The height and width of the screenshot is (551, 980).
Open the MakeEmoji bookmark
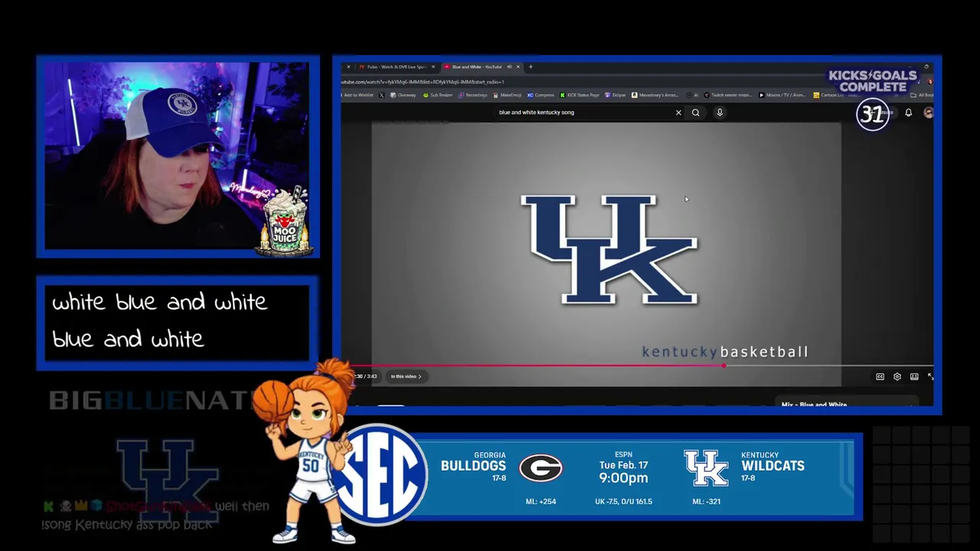[508, 95]
